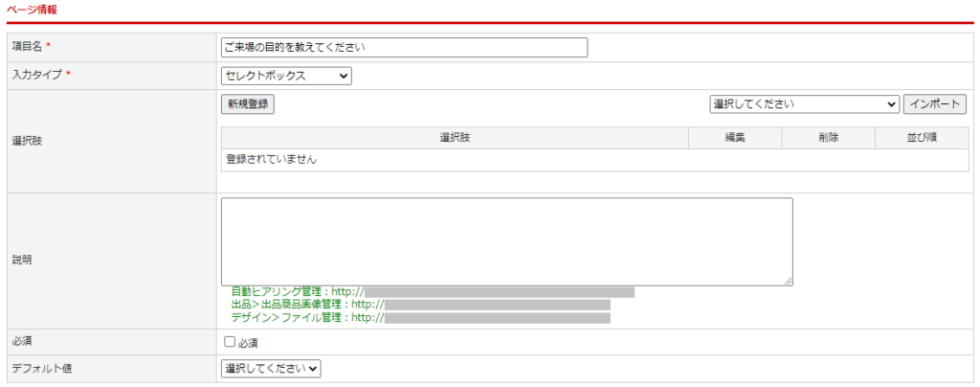Click the 並び順 column header
This screenshot has width=980, height=387.
tap(922, 138)
